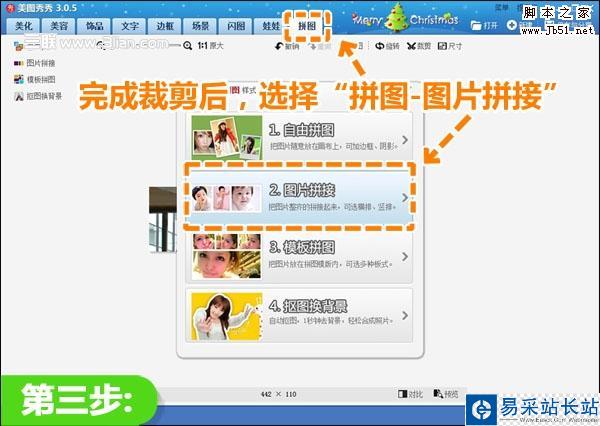Choose option 1. 自由拼图

click(299, 137)
